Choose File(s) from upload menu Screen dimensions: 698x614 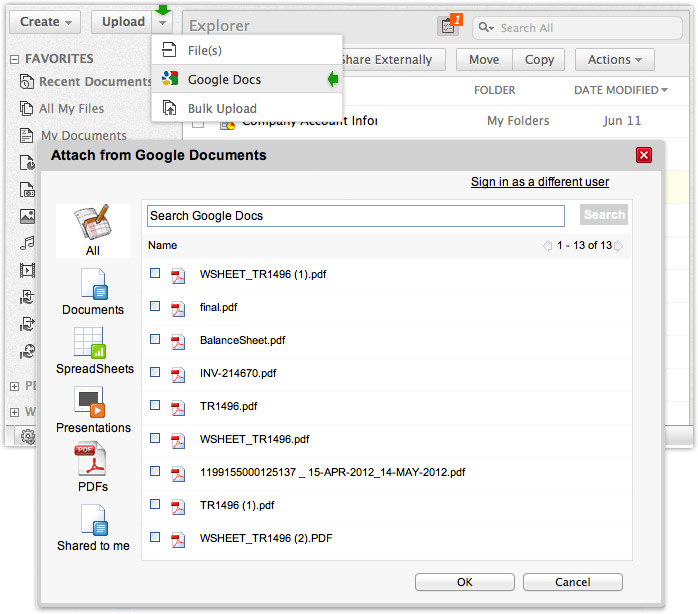point(247,50)
